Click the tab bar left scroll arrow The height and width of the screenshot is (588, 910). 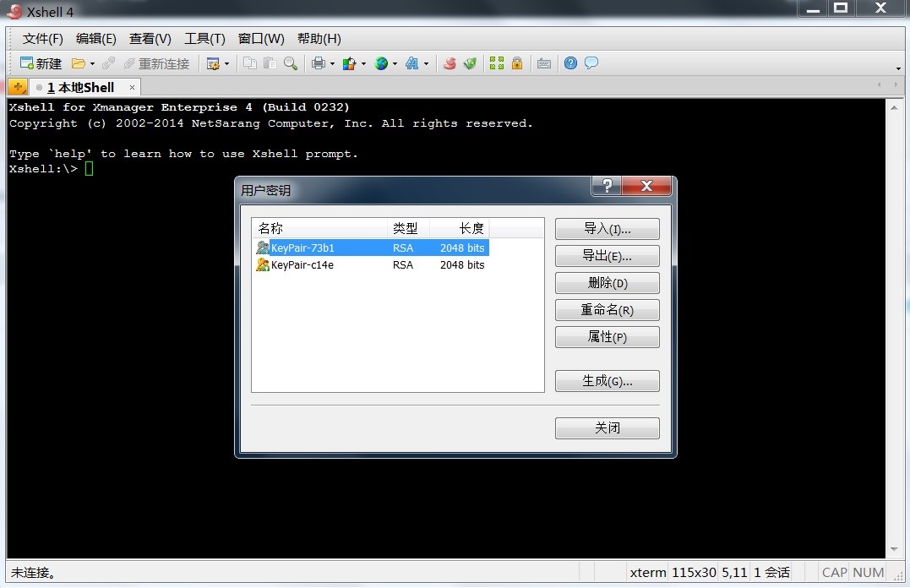pos(880,84)
